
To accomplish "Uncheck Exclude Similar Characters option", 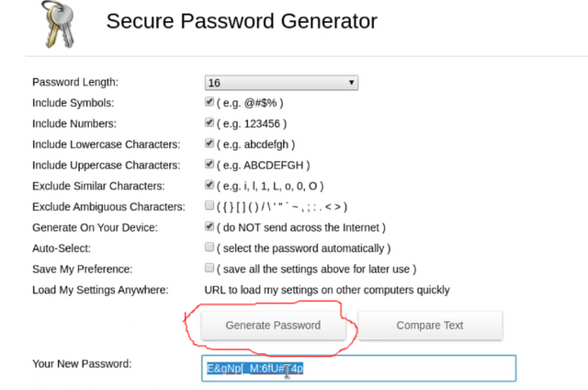I will (x=209, y=185).
